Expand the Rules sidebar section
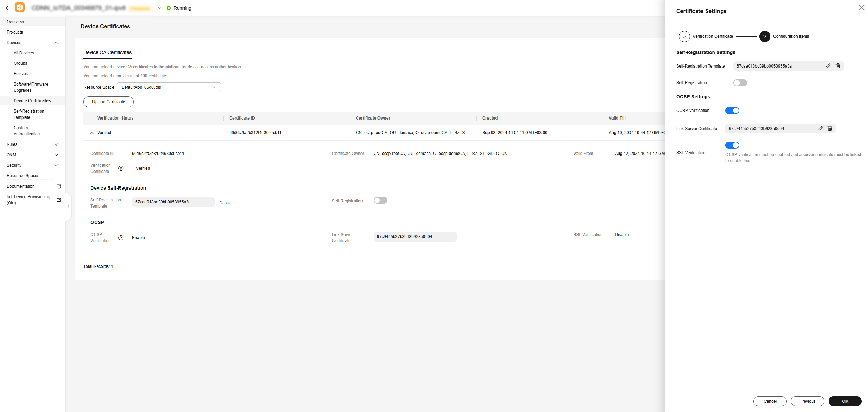This screenshot has width=868, height=412. coord(56,144)
